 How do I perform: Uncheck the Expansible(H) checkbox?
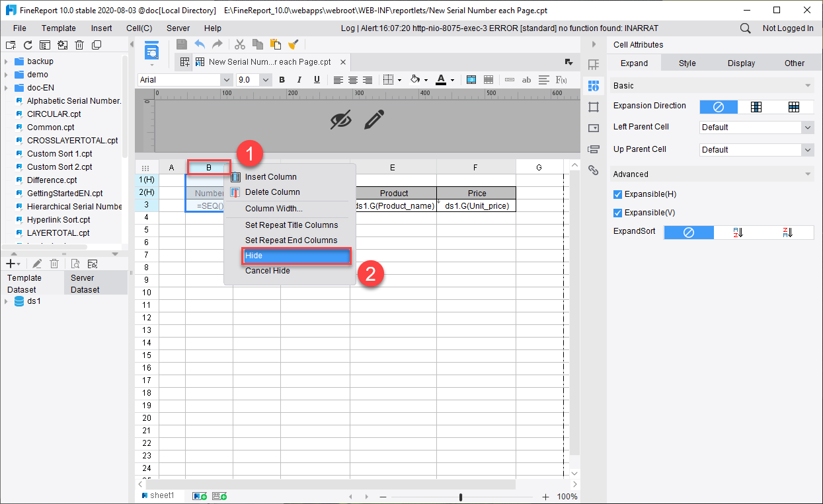(x=617, y=194)
